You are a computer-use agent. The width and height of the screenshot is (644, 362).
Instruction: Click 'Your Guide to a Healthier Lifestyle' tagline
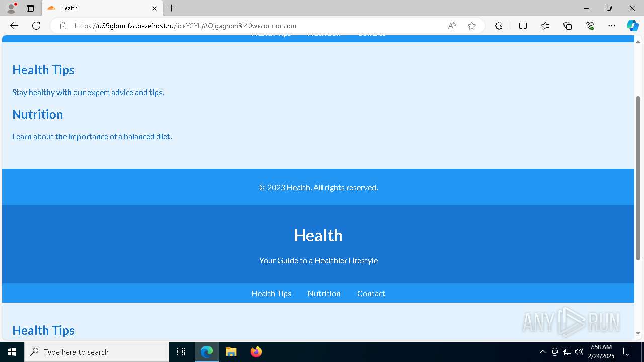click(318, 260)
